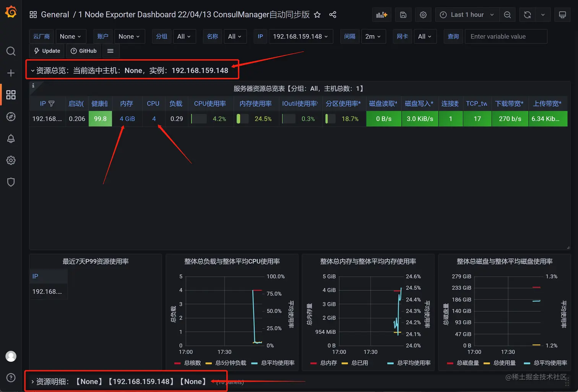Open the Dashboards grid icon in sidebar

tap(11, 95)
